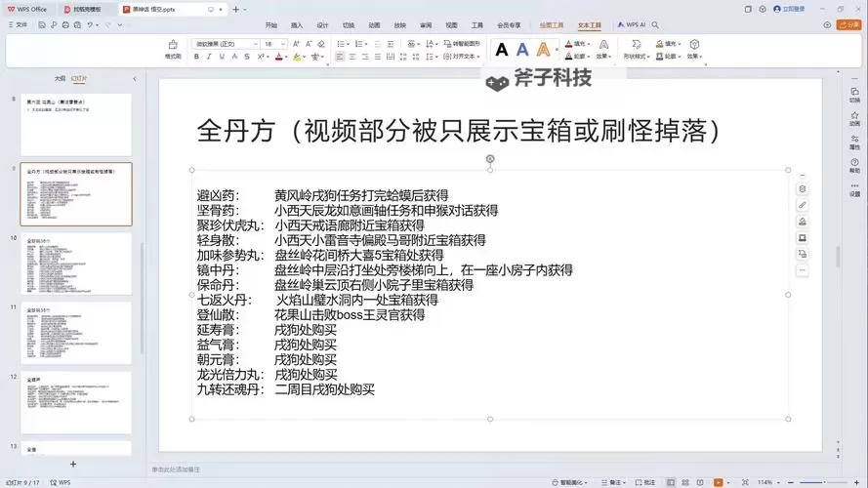This screenshot has width=868, height=488.
Task: Click the Format Painter brush icon
Action: point(173,45)
